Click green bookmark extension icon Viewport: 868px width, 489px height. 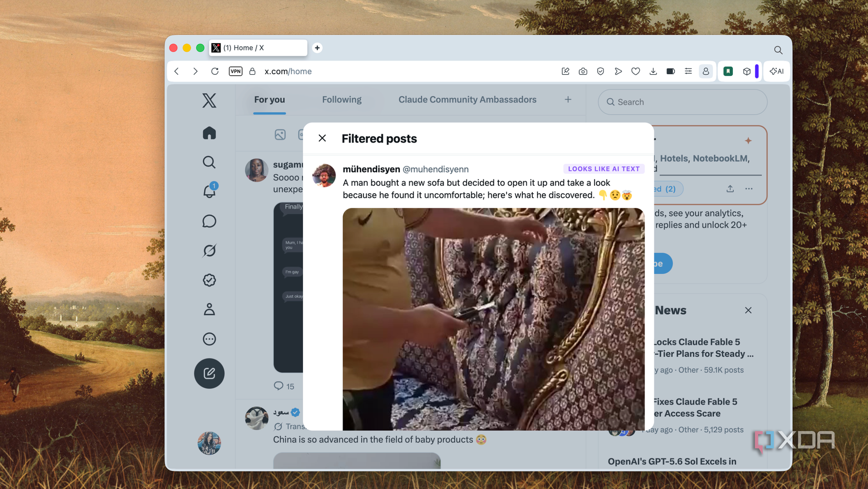[x=728, y=71]
